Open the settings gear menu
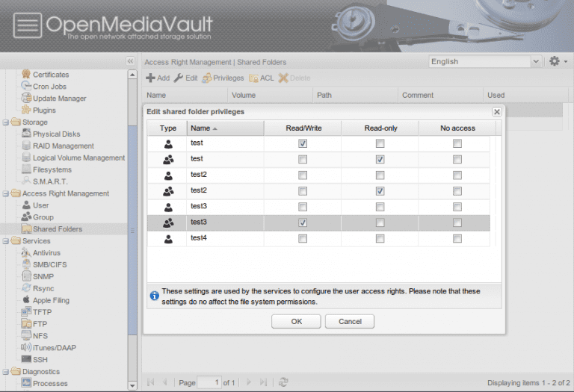 point(554,61)
